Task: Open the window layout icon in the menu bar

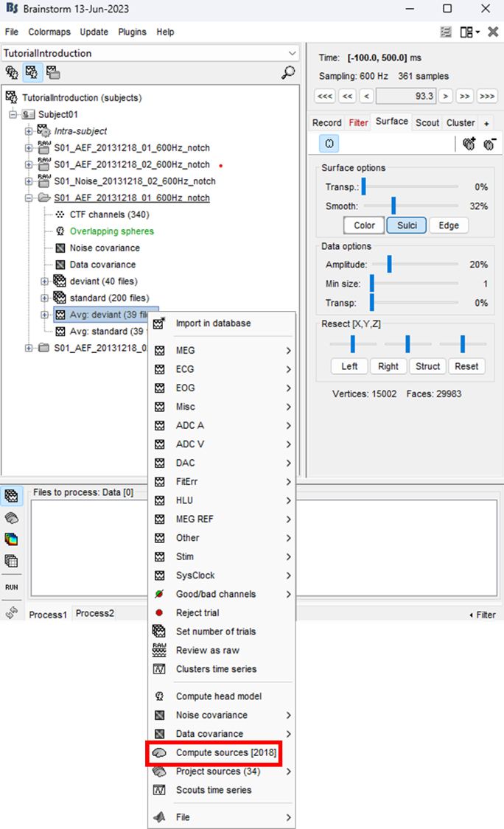Action: 469,32
